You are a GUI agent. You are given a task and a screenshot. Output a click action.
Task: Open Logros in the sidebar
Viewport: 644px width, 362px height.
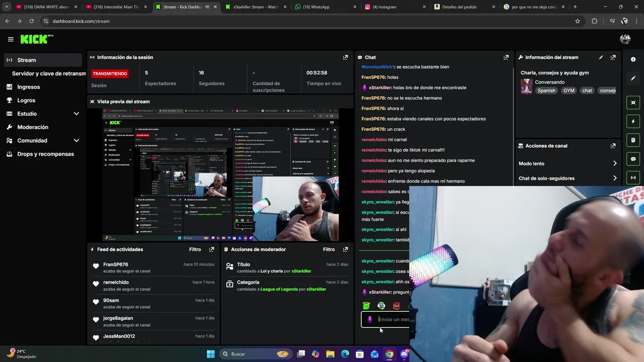tap(43, 100)
